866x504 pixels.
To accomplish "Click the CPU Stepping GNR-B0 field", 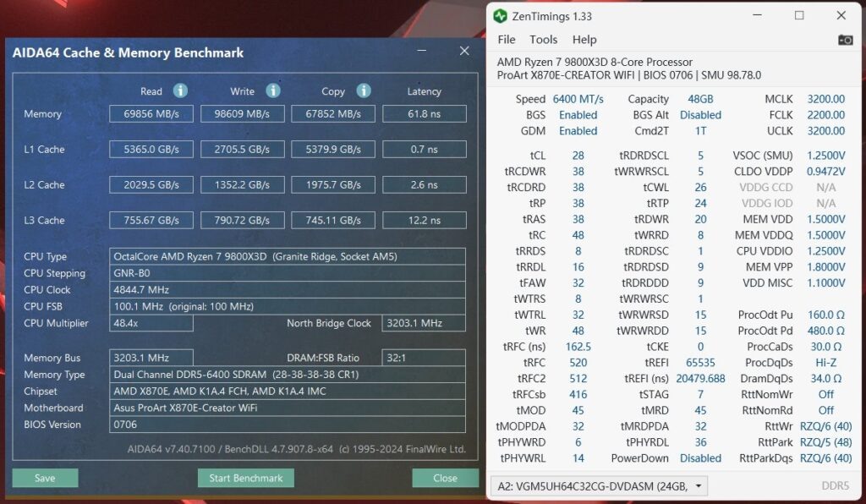I will click(x=288, y=272).
